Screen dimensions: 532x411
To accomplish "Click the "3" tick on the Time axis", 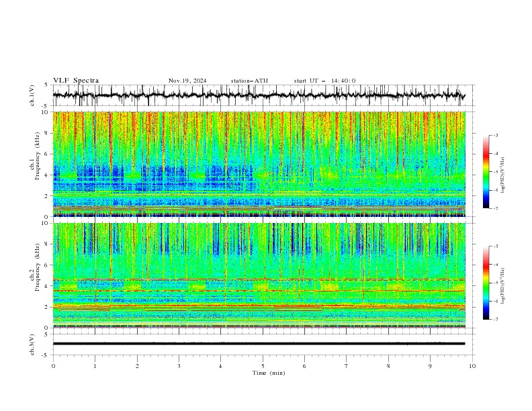I will point(179,366).
